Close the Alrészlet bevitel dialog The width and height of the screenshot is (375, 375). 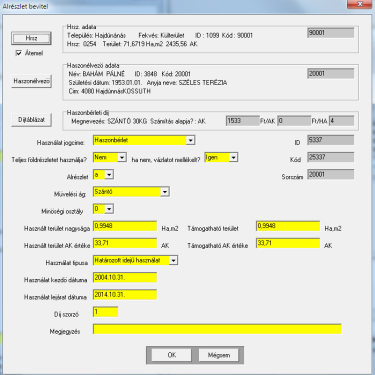click(x=360, y=4)
